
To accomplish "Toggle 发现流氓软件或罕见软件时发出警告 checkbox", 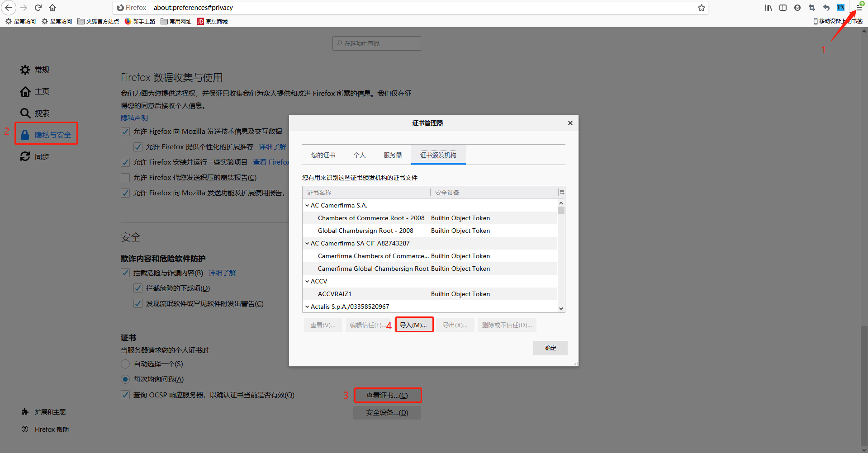I will point(138,303).
